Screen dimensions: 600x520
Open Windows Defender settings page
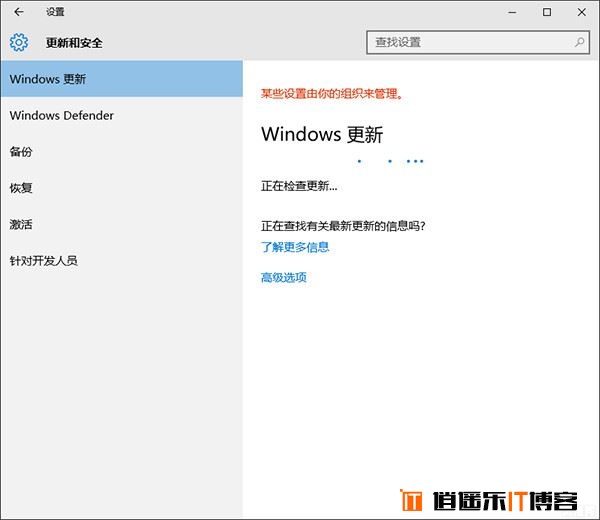click(62, 115)
